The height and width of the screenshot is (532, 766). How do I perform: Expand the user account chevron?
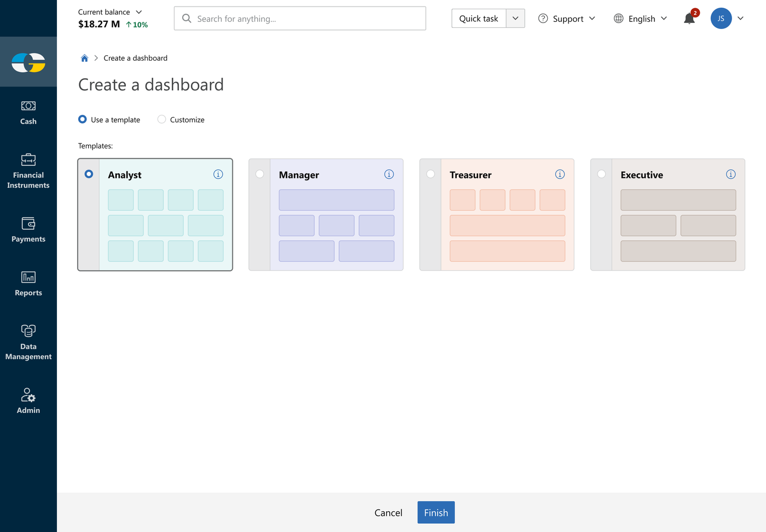click(x=740, y=19)
